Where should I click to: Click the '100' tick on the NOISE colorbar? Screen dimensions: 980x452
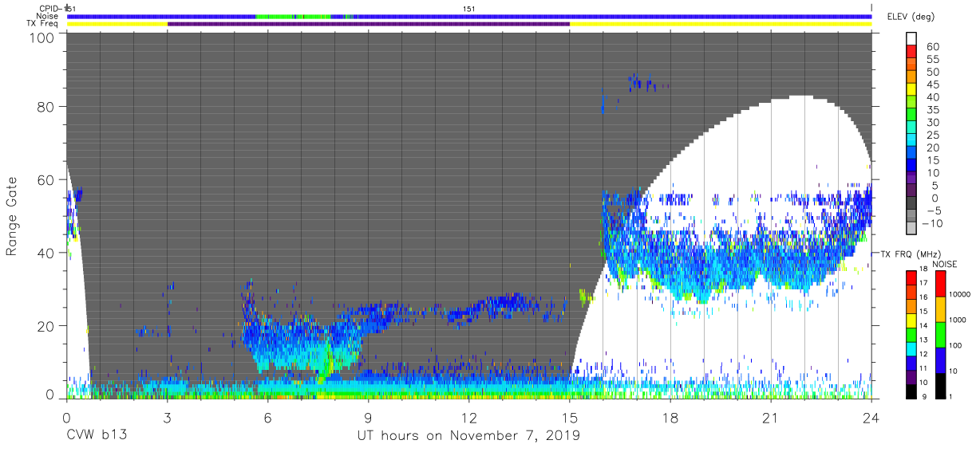pyautogui.click(x=956, y=348)
